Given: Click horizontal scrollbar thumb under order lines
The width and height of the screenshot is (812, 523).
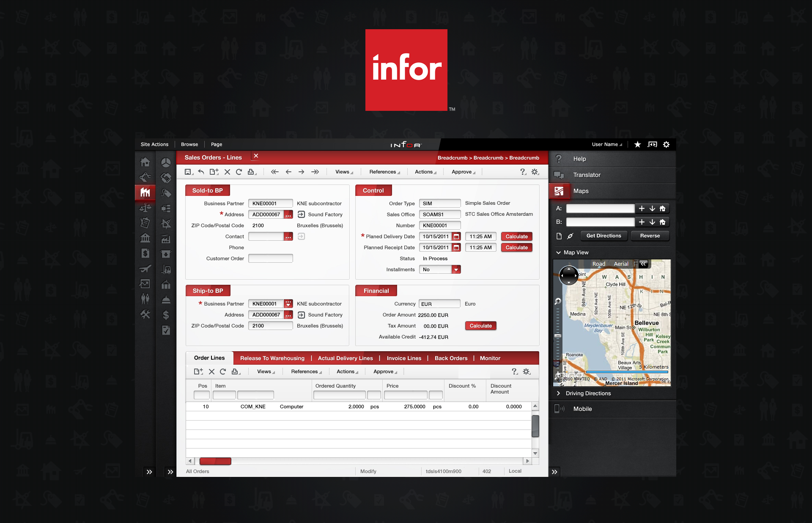Looking at the screenshot, I should [x=215, y=461].
